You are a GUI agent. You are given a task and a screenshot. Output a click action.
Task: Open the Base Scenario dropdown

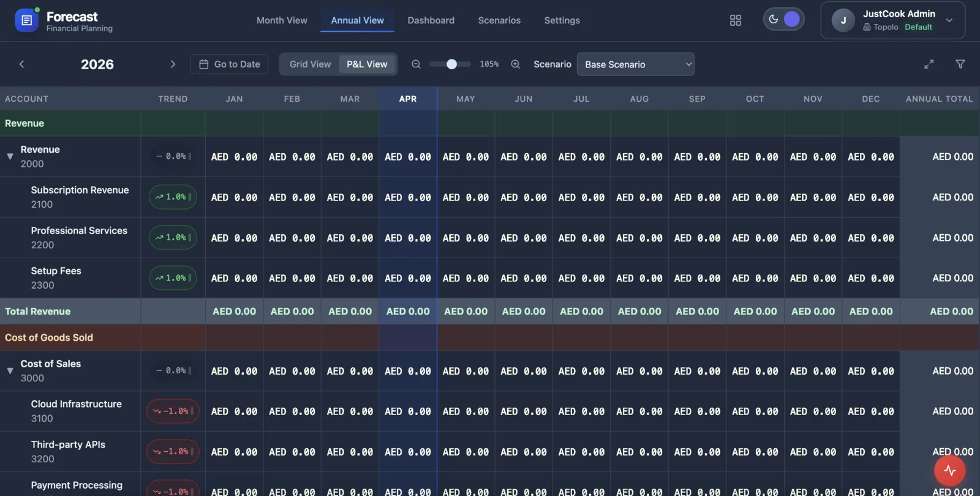pyautogui.click(x=635, y=64)
